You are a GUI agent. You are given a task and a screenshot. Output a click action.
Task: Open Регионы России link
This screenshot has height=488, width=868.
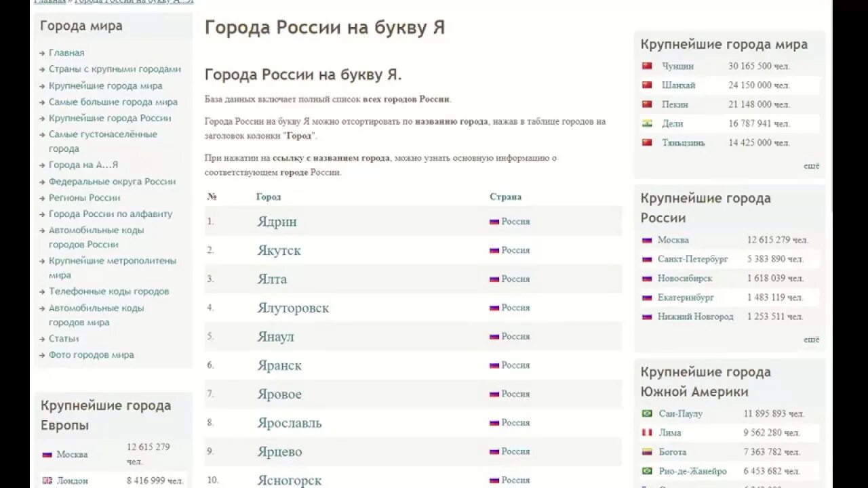(x=84, y=198)
